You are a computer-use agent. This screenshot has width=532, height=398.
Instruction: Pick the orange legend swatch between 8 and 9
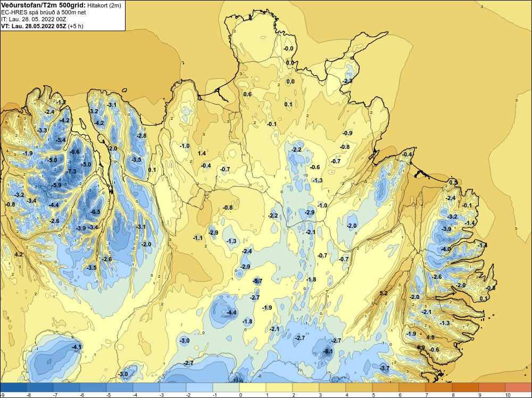[465, 387]
